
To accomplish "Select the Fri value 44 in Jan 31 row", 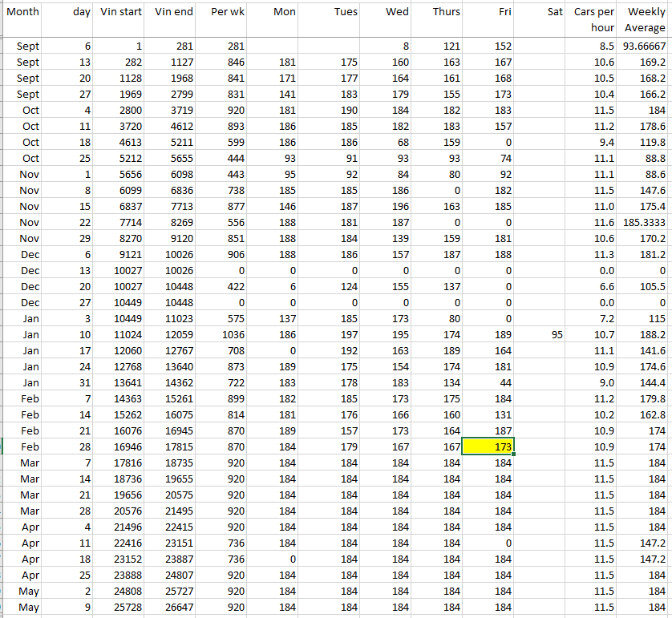I will pos(488,382).
